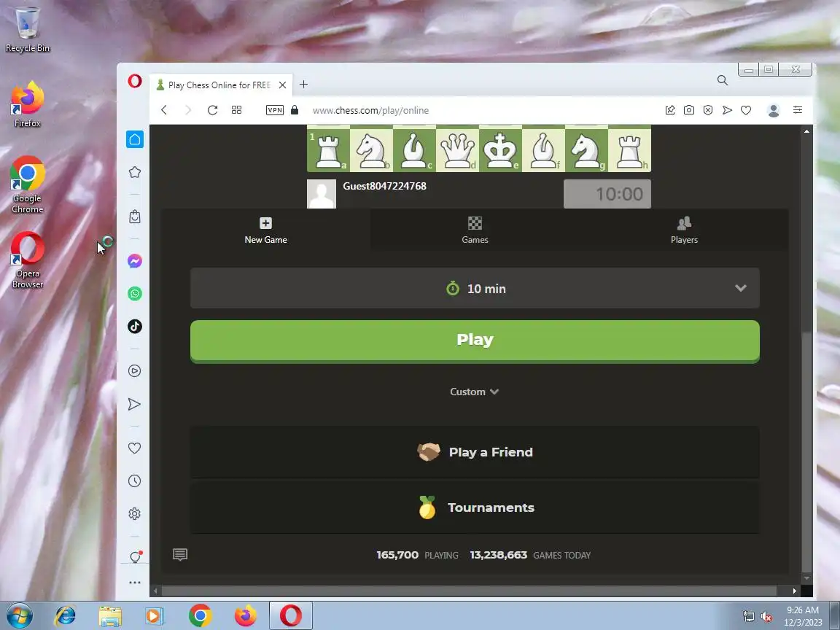
Task: Click the Guest8047224768 username
Action: [385, 186]
